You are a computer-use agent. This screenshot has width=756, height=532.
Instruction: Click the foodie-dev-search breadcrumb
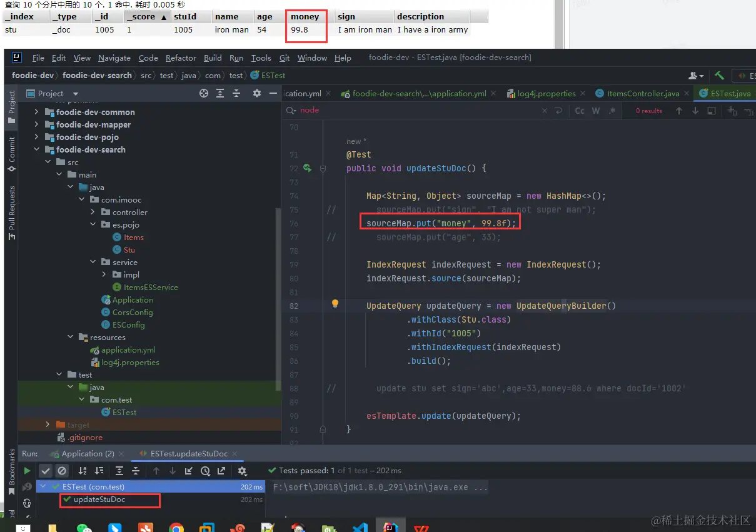pyautogui.click(x=97, y=75)
